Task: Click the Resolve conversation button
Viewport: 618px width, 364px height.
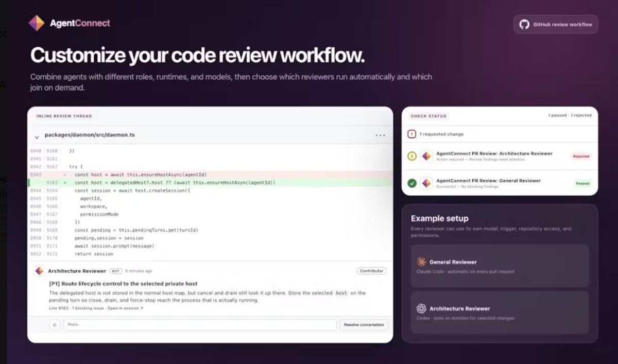Action: click(x=364, y=325)
